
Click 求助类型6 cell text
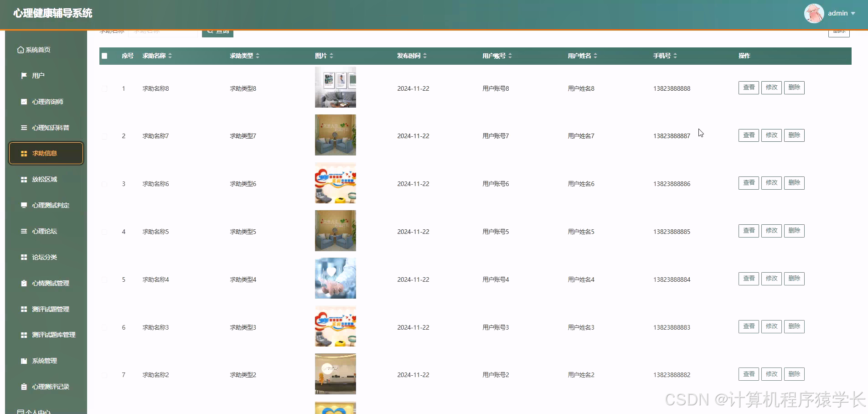coord(243,184)
